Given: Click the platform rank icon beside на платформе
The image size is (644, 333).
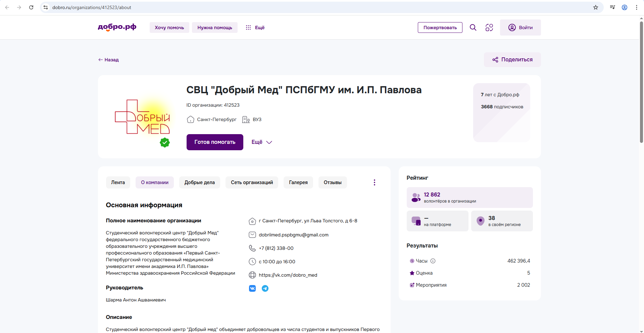Looking at the screenshot, I should point(416,221).
